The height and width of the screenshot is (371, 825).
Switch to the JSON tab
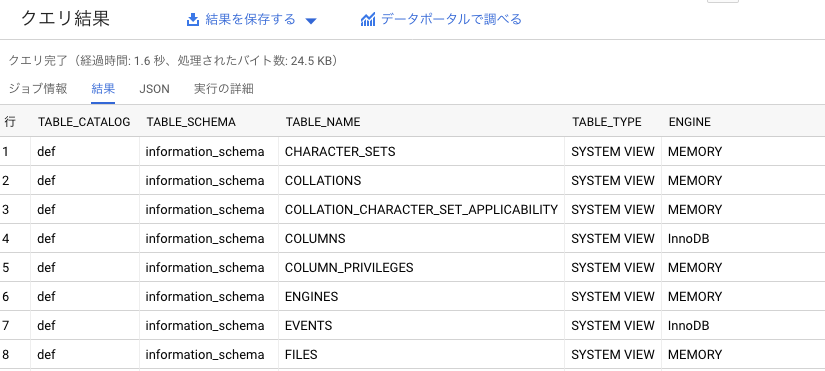(154, 89)
